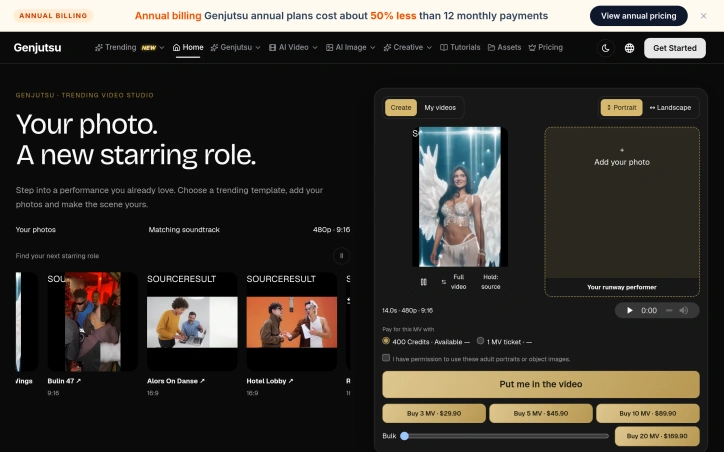Open the Genjutsu logo homepage link
The height and width of the screenshot is (452, 724).
point(37,48)
